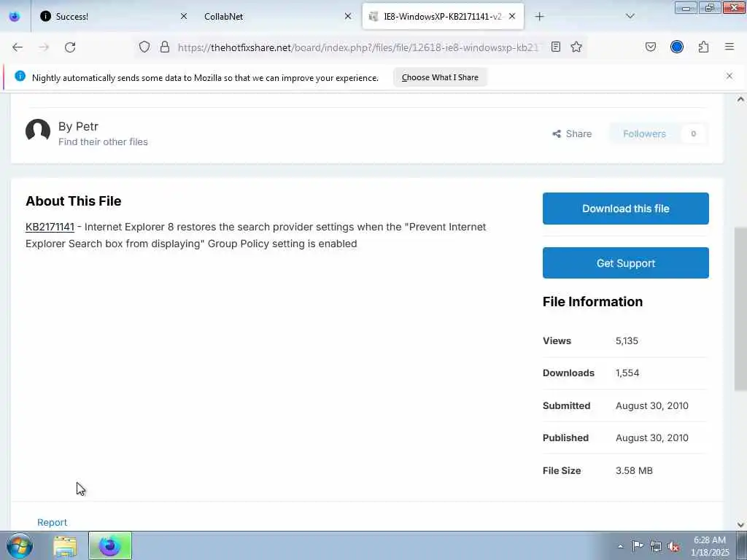Open the Firefox hamburger menu

pyautogui.click(x=729, y=47)
